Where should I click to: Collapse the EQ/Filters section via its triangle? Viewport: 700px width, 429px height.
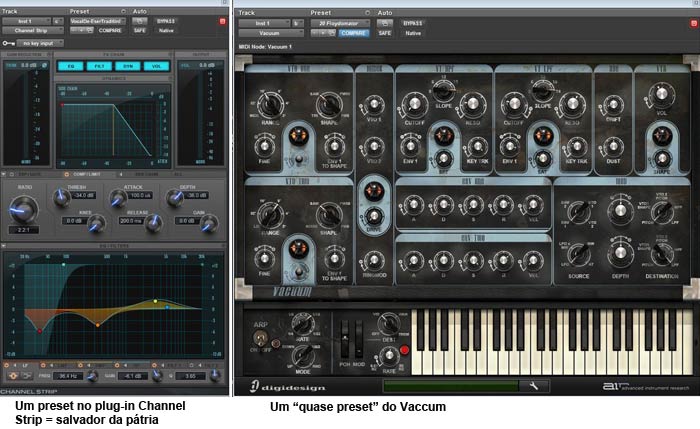(4, 246)
